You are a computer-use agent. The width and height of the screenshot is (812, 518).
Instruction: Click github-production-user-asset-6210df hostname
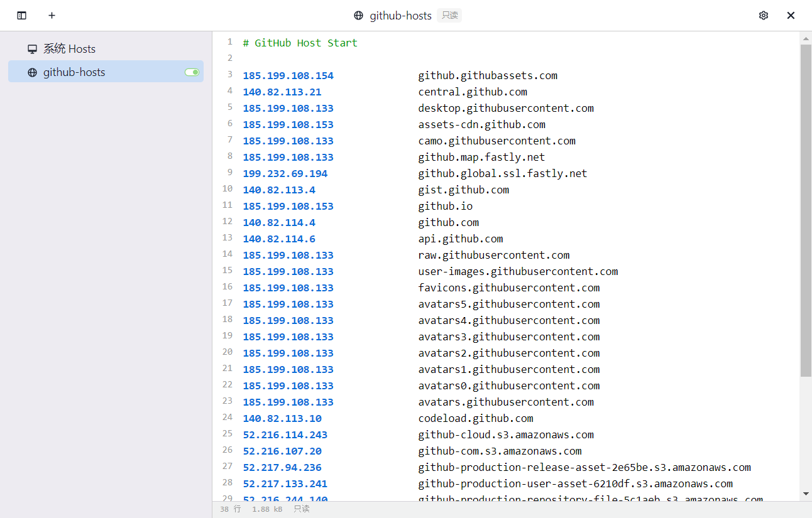pyautogui.click(x=576, y=483)
